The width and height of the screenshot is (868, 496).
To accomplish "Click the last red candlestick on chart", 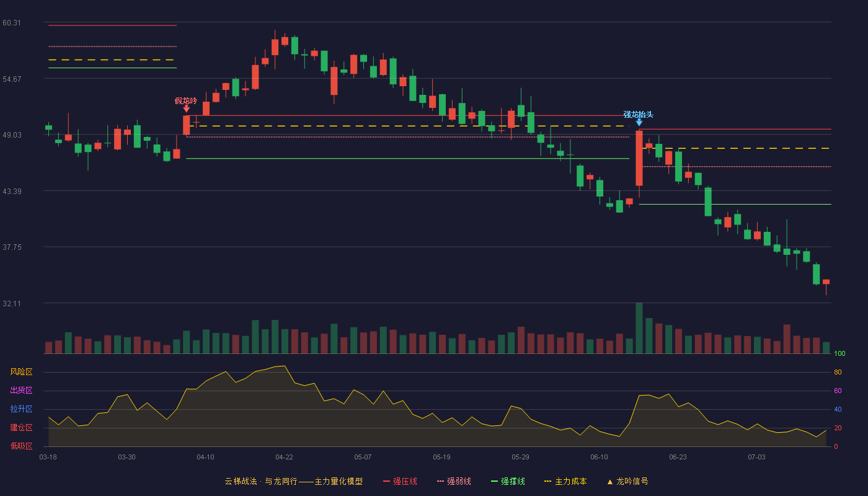I will (x=826, y=282).
